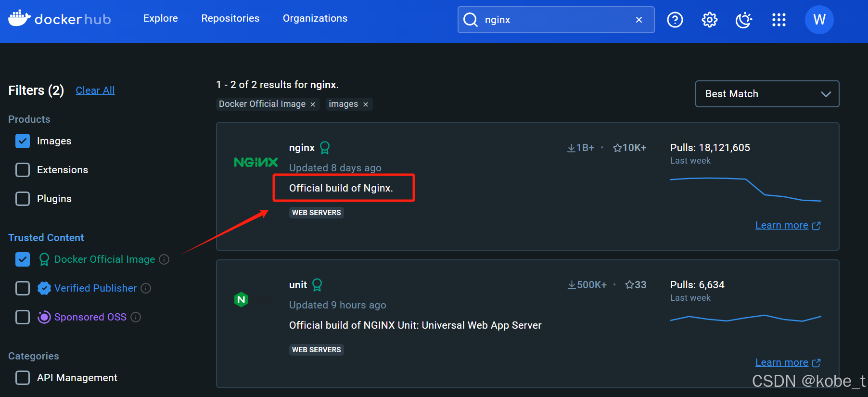The height and width of the screenshot is (397, 868).
Task: Click the 'Updated 8 days ago' text
Action: 335,168
